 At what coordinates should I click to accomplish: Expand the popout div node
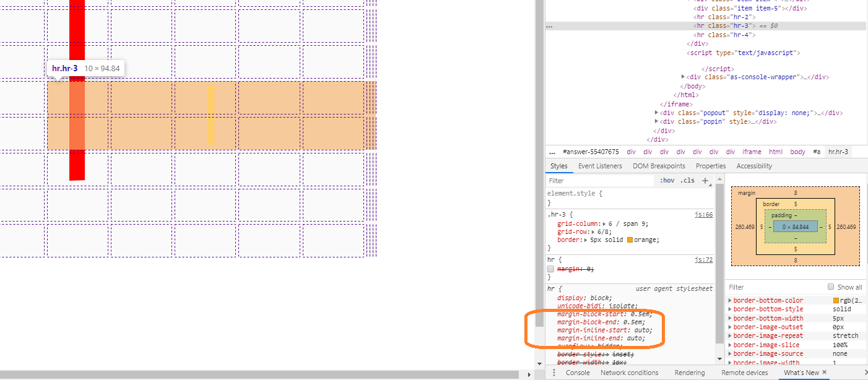(656, 113)
